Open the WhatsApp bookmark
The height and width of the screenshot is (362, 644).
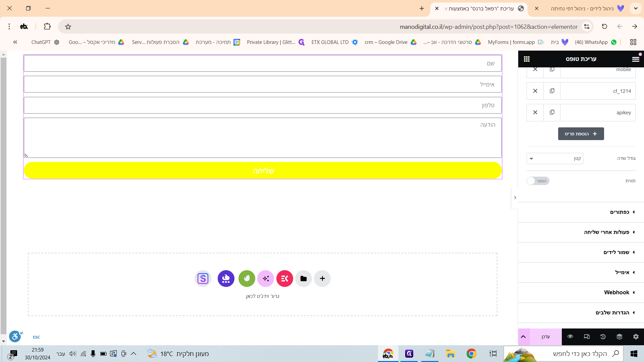click(x=596, y=42)
